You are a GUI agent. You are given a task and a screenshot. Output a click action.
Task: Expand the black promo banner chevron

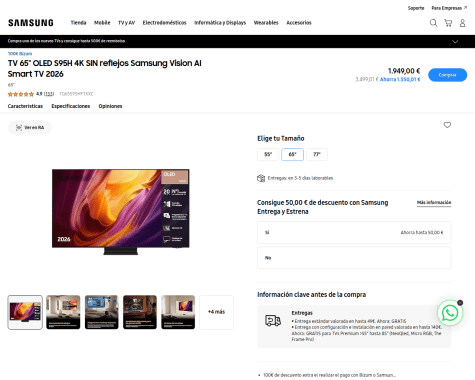point(455,42)
